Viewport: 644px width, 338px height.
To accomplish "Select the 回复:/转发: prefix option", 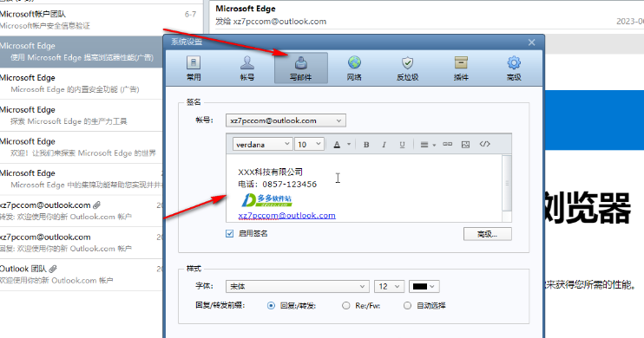I will 271,306.
